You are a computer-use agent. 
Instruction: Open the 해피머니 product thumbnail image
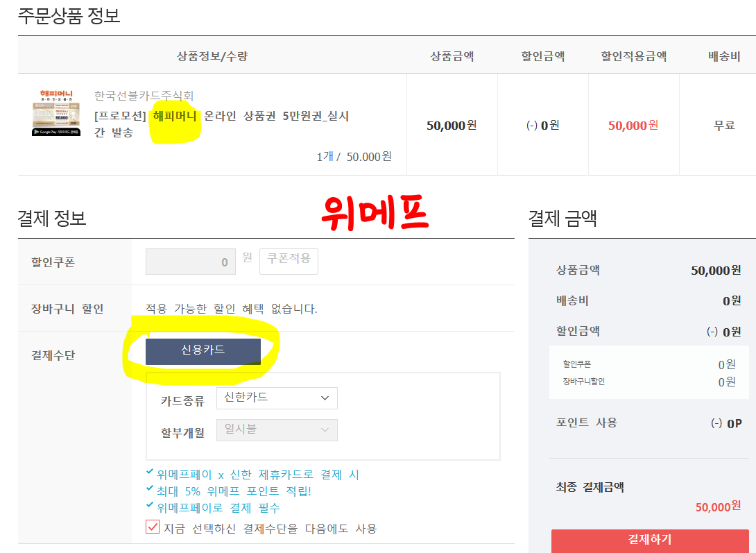[x=56, y=113]
